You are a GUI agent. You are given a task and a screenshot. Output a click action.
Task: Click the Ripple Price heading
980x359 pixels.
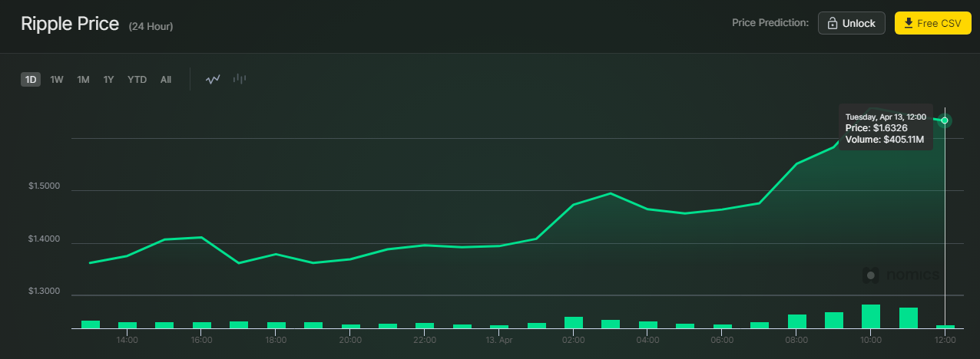pyautogui.click(x=70, y=24)
